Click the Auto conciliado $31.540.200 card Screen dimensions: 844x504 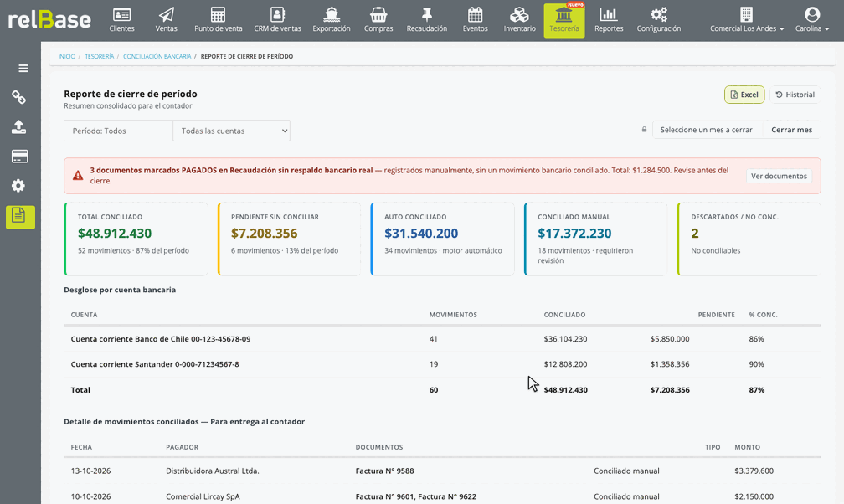click(x=442, y=239)
